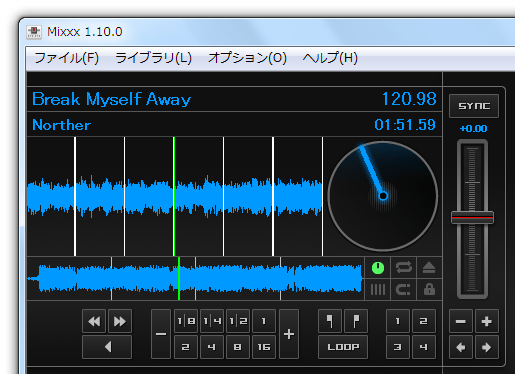Image resolution: width=515 pixels, height=374 pixels.
Task: Click the BPM value 120.98
Action: 409,99
